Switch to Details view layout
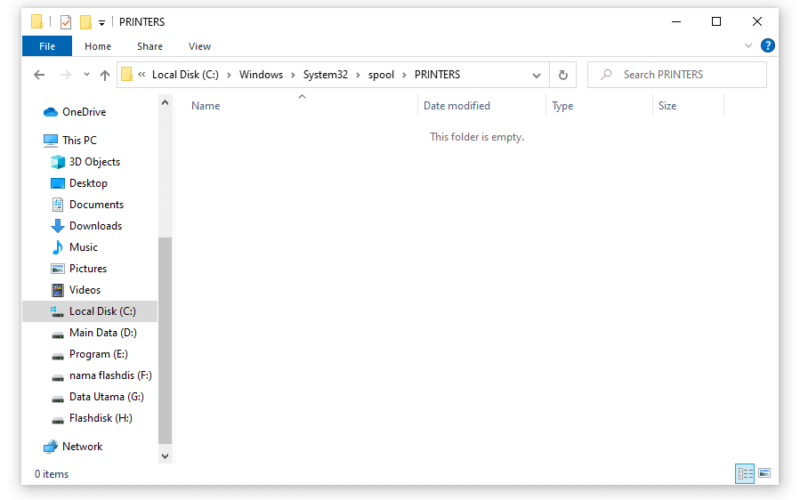This screenshot has width=800, height=500. [x=744, y=473]
